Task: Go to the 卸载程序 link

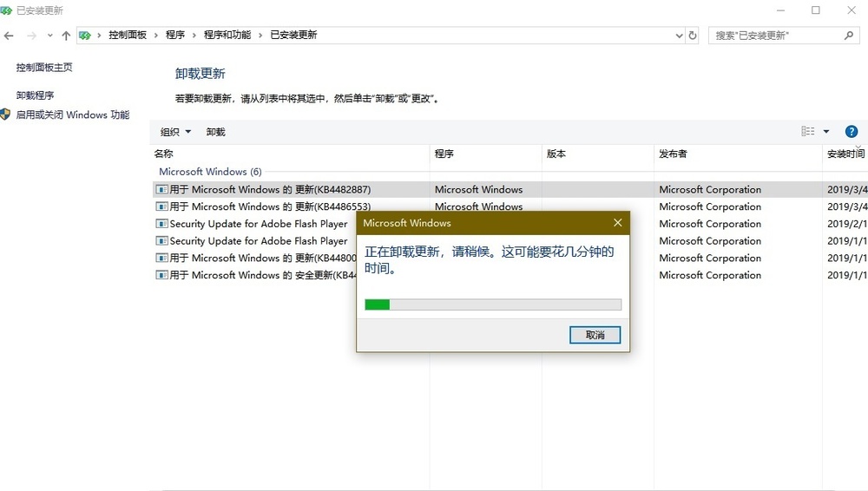Action: point(36,95)
